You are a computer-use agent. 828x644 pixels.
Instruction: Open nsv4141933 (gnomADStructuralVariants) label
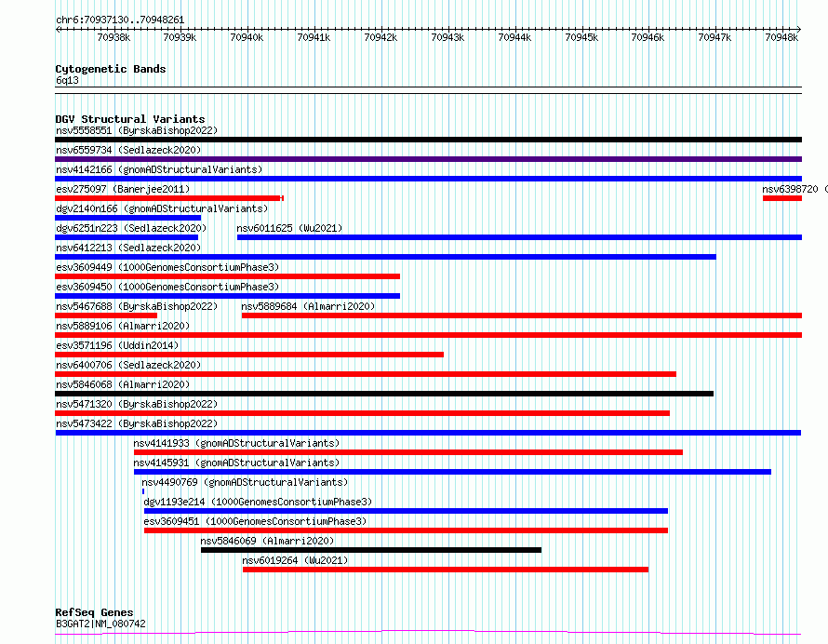[x=236, y=443]
